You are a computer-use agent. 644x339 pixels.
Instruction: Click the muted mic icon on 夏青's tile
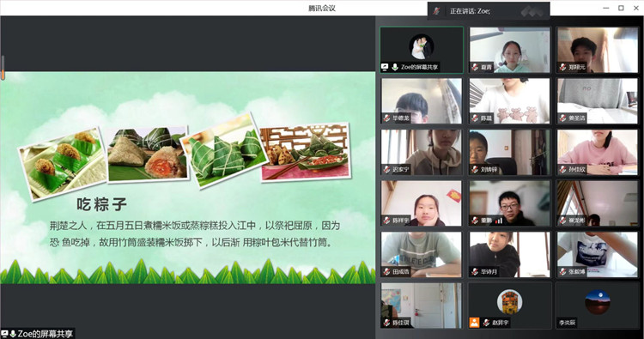(x=475, y=67)
